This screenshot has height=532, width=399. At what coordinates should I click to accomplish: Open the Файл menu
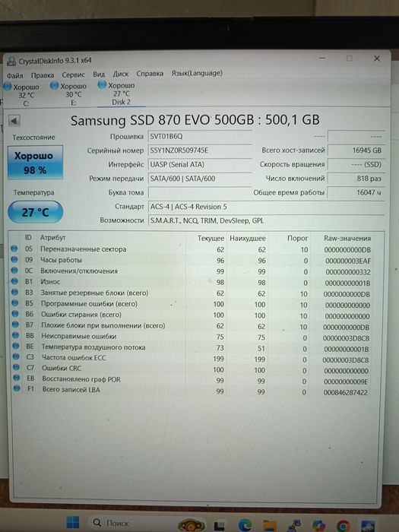point(15,75)
